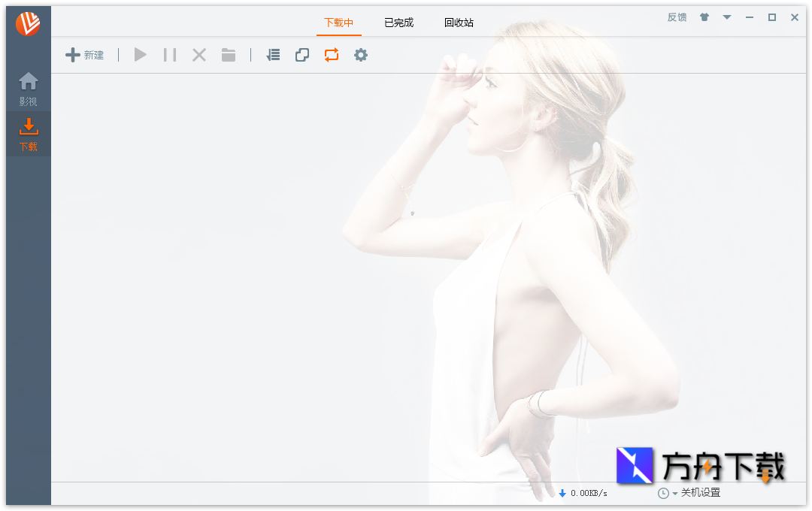Open settings with the gear icon

coord(361,55)
